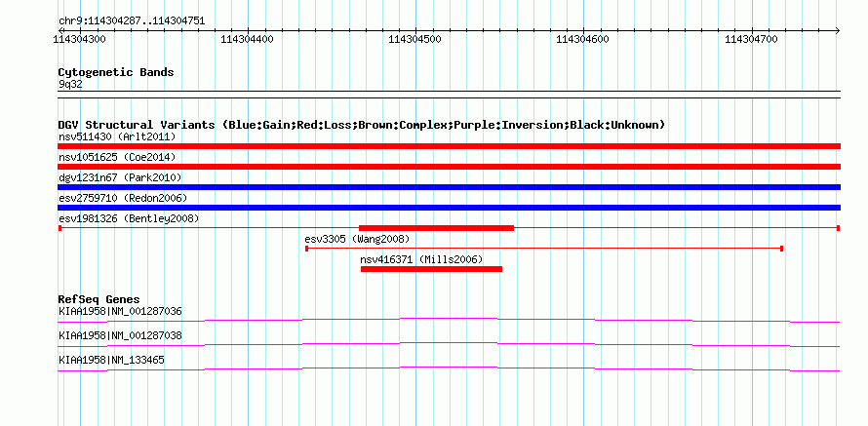
Task: Click the Cytogenetic Bands track title
Action: coord(116,72)
